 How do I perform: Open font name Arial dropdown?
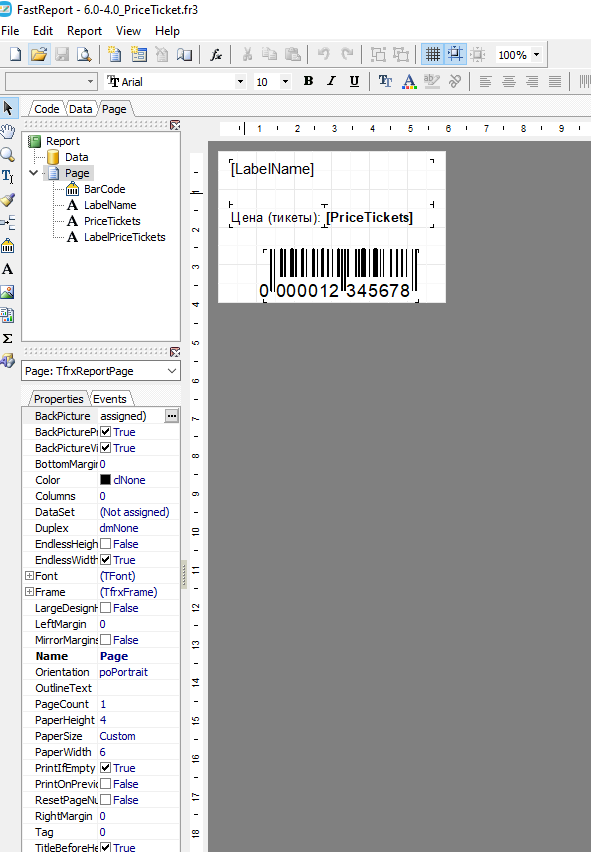point(240,82)
